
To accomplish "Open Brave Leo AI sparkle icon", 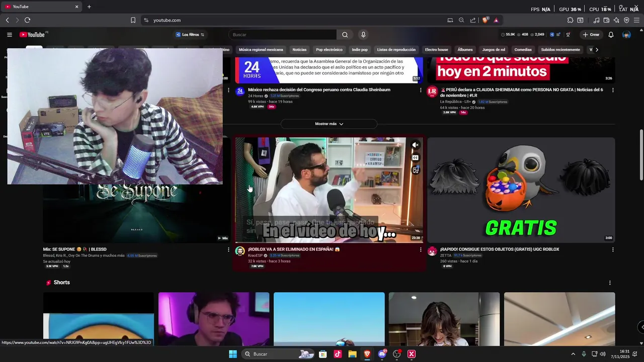I will 616,20.
